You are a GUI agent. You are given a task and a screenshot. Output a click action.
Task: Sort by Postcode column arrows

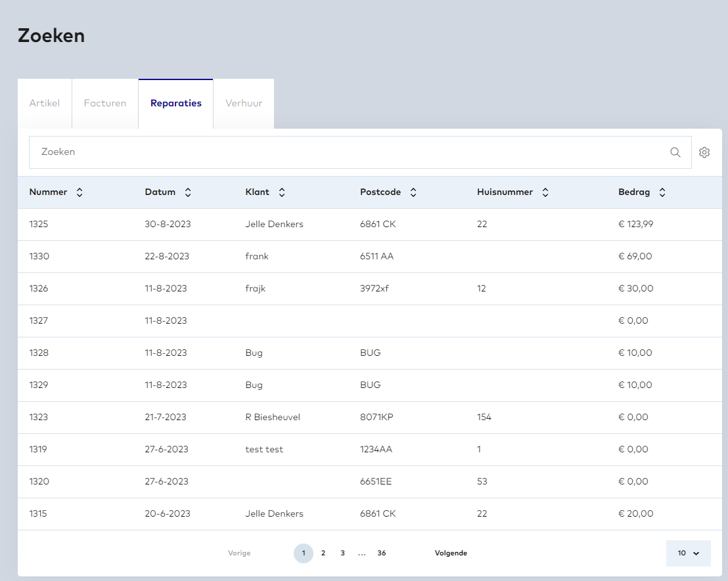click(x=413, y=192)
